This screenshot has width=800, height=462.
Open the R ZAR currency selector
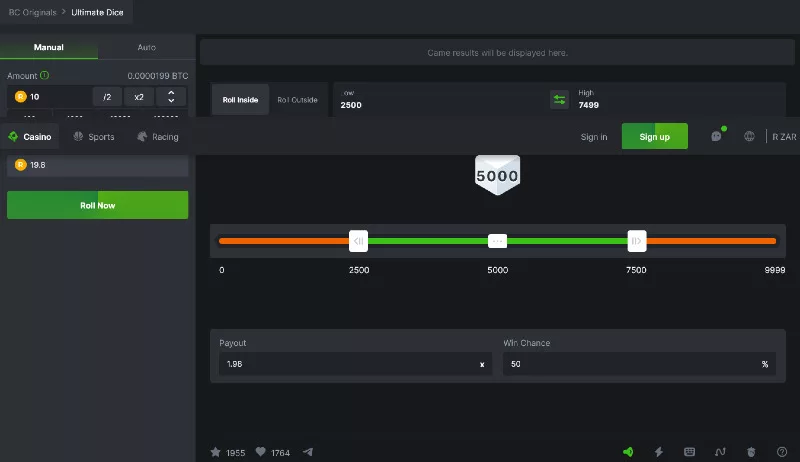point(784,137)
